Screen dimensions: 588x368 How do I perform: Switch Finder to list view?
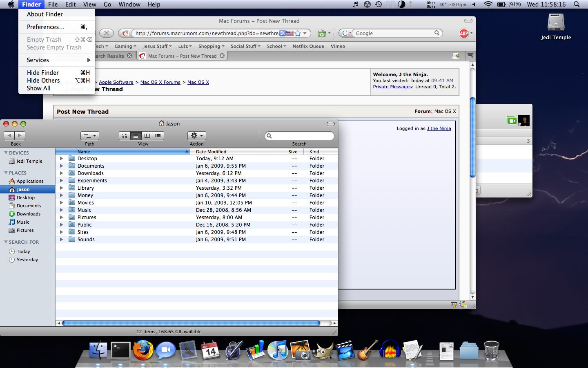136,135
